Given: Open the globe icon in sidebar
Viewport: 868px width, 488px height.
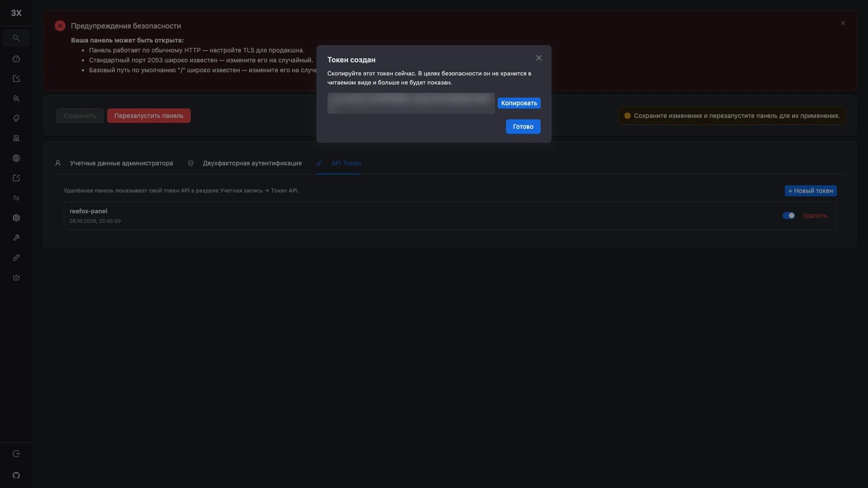Looking at the screenshot, I should pos(16,158).
